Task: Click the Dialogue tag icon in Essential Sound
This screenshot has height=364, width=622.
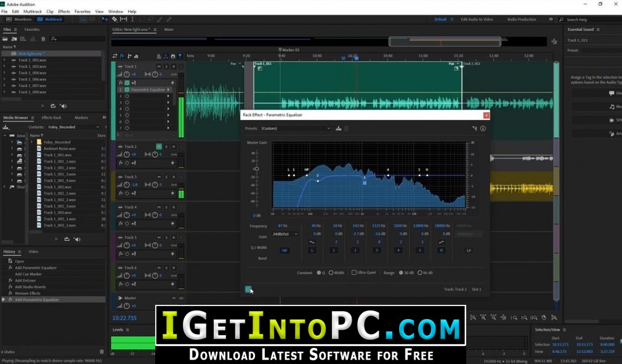Action: [612, 93]
